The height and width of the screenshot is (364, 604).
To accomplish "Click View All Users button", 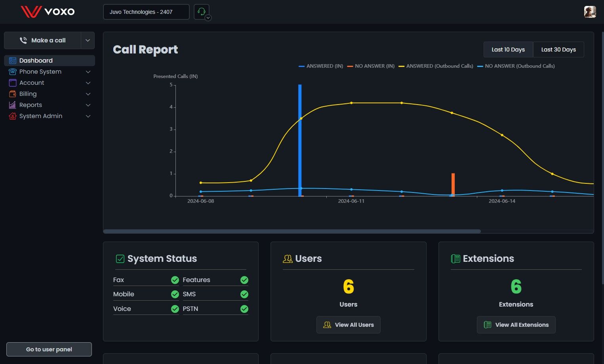I will point(349,325).
